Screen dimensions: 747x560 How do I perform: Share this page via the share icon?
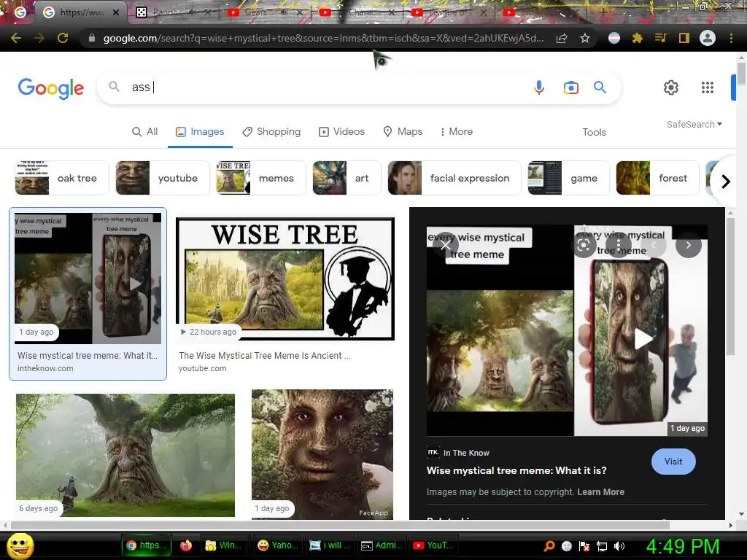coord(562,38)
